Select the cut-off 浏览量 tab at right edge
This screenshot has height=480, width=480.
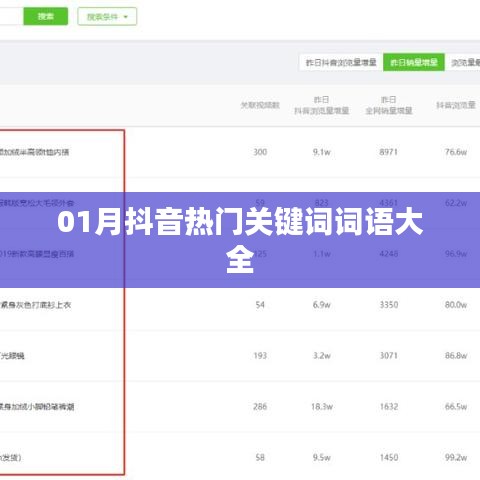click(x=464, y=62)
